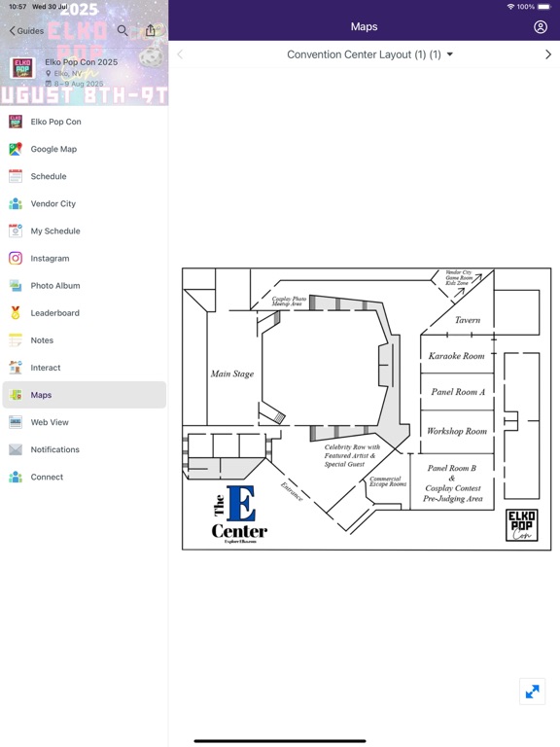Screen dimensions: 560x747
Task: Click the Notes icon
Action: 16,340
